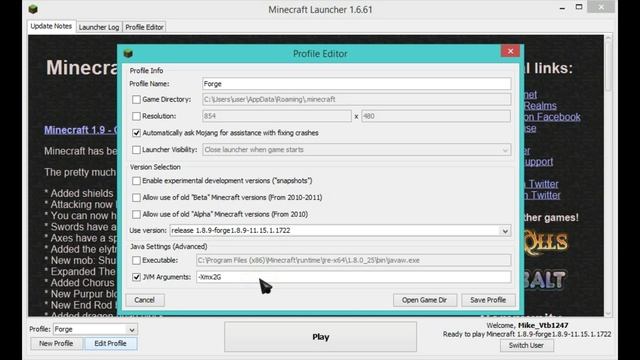Open the upper Twitter link
640x360 pixels.
[542, 184]
